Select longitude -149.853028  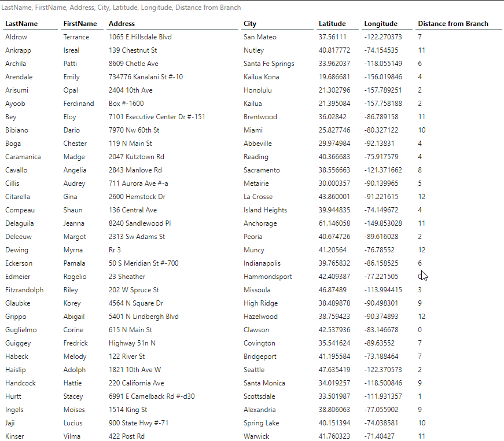click(383, 223)
